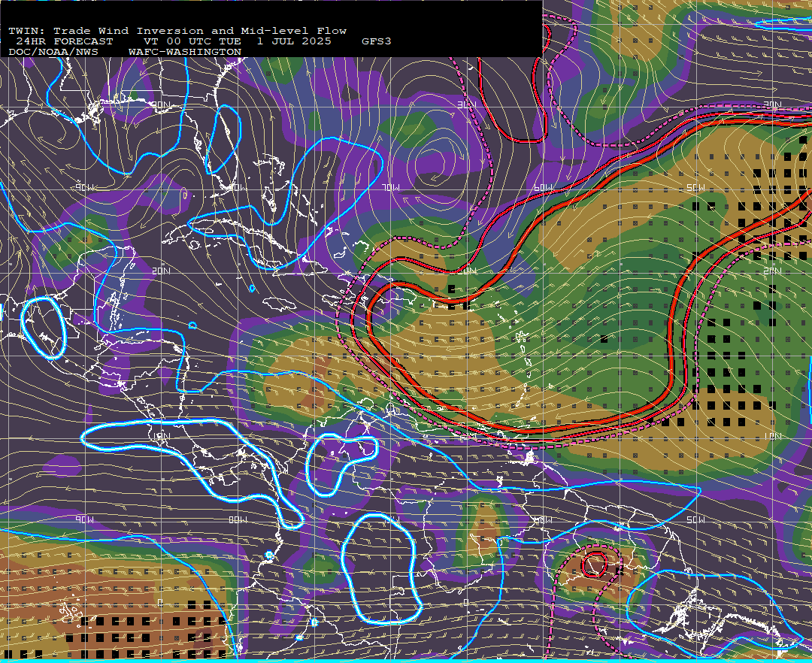Click the '20N' latitude label south of Cuba
812x663 pixels.
click(x=161, y=271)
